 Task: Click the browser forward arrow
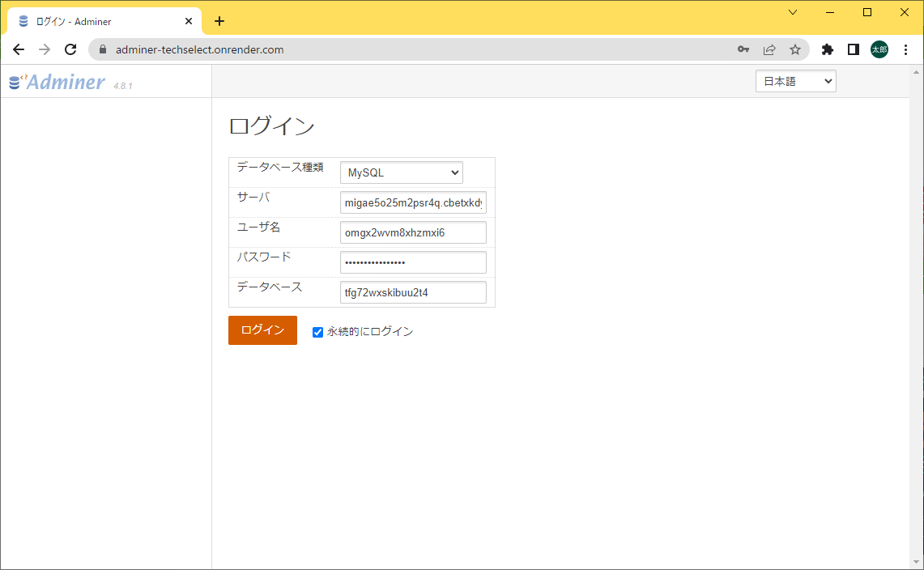pos(45,49)
